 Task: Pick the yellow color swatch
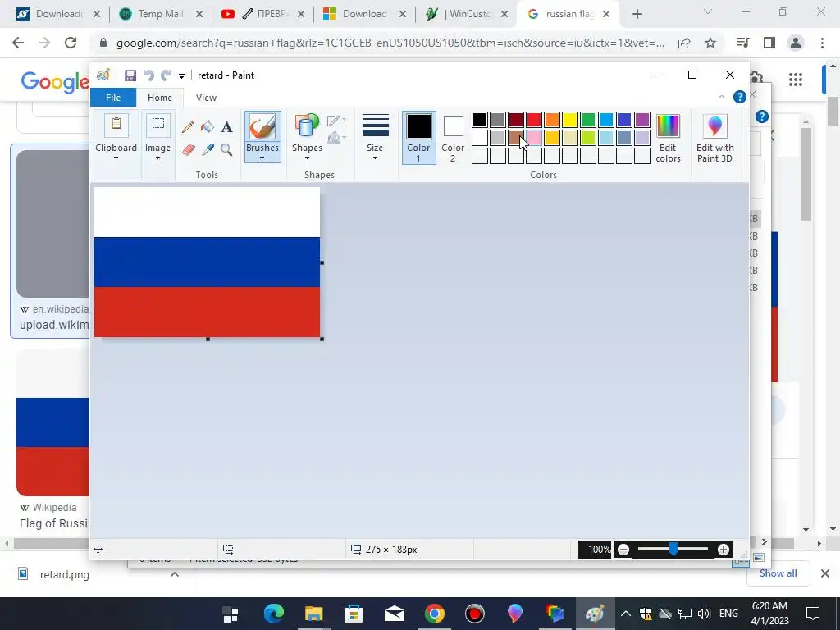click(570, 120)
